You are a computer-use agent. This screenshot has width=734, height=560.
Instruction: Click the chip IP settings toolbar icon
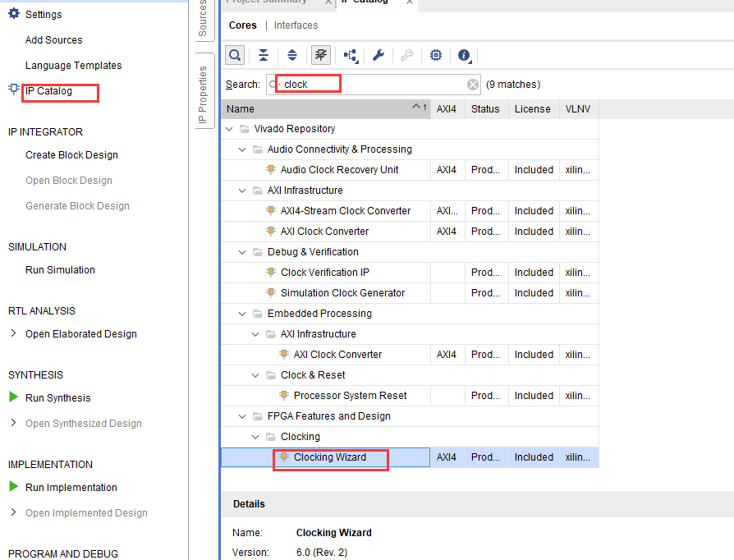(436, 55)
